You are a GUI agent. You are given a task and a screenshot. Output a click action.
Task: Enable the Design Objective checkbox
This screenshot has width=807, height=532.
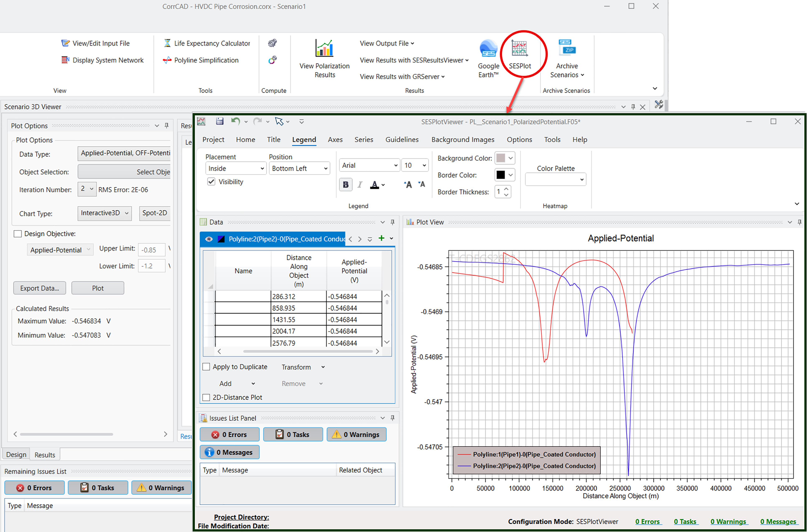click(x=18, y=234)
